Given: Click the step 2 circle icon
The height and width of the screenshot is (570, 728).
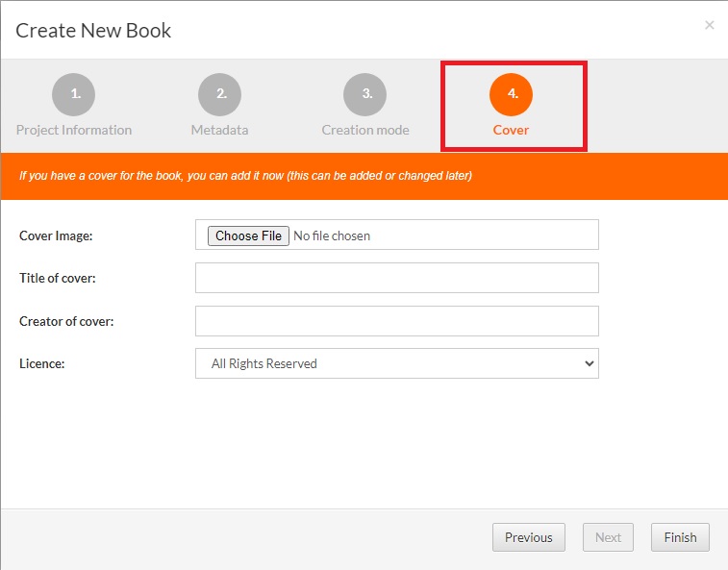Looking at the screenshot, I should click(219, 94).
